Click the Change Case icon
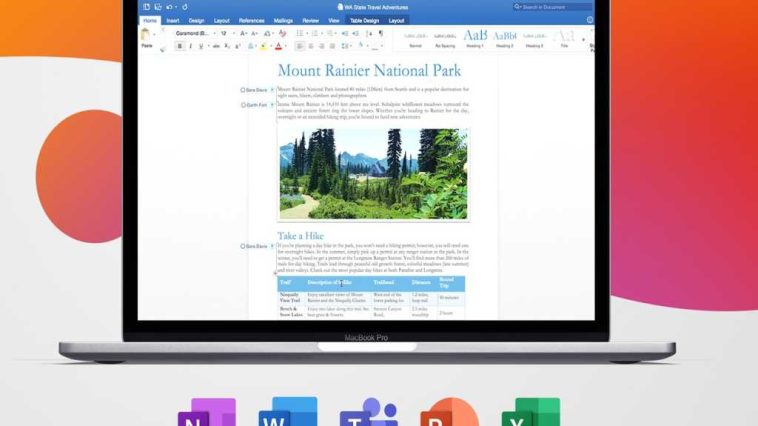 tap(267, 33)
